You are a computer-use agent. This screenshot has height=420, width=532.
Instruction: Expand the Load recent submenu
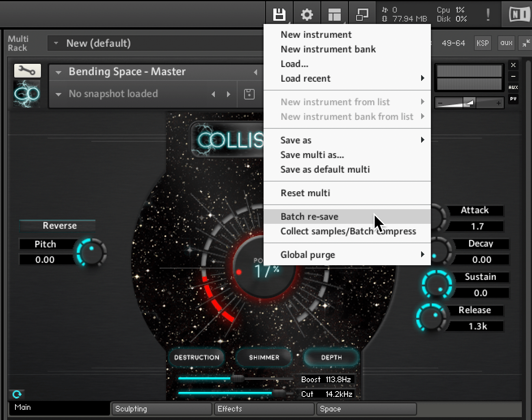305,78
